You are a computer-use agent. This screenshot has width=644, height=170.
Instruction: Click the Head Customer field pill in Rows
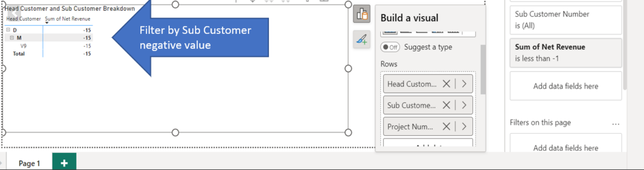point(428,84)
